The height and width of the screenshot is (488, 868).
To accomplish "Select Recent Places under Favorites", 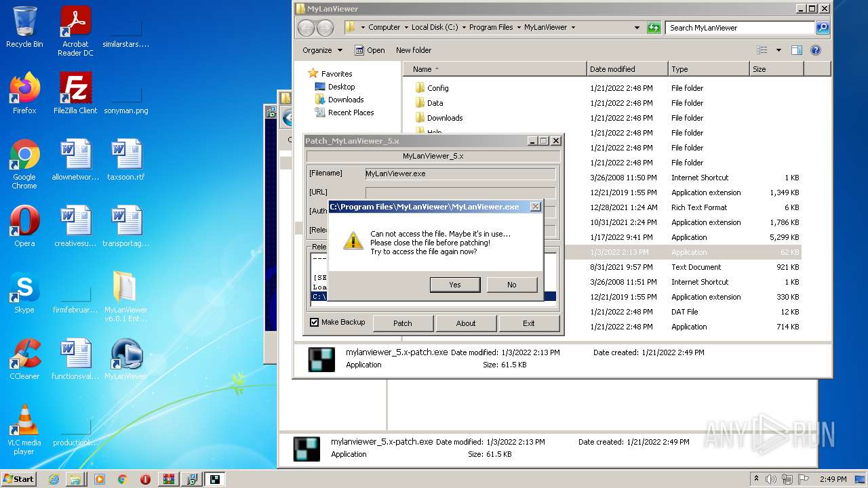I will [351, 113].
